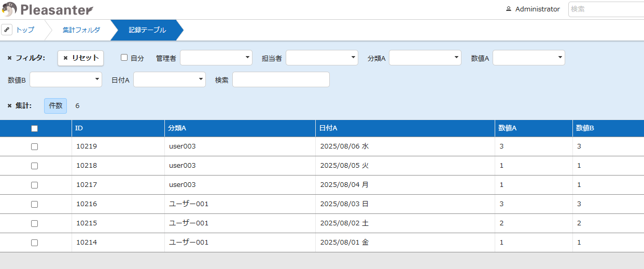Open record ID 10218
This screenshot has width=644, height=269.
pos(87,166)
